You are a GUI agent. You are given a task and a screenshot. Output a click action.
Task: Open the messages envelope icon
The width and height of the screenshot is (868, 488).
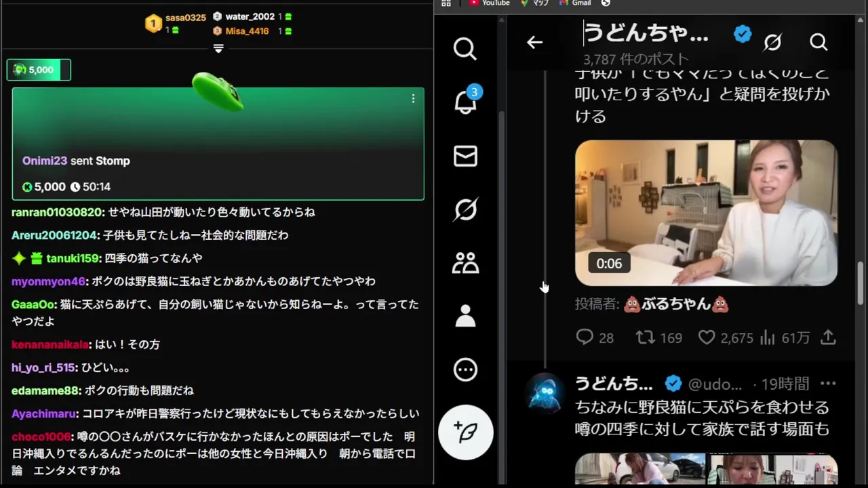pyautogui.click(x=465, y=156)
